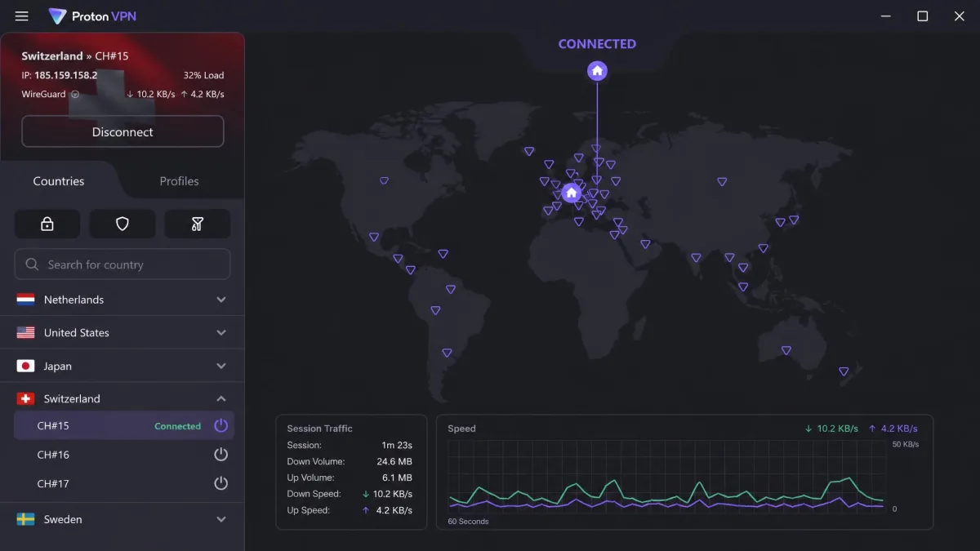Select the Netherlands country label

coord(73,300)
